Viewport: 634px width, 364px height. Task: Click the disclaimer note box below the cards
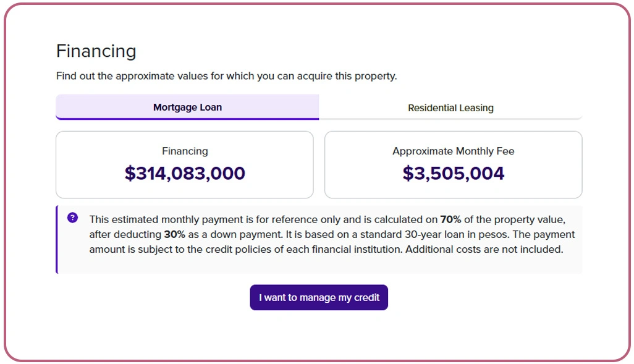pos(318,240)
